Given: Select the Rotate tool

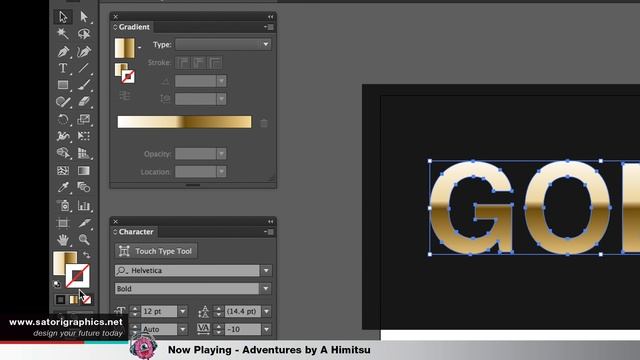Looking at the screenshot, I should 63,119.
